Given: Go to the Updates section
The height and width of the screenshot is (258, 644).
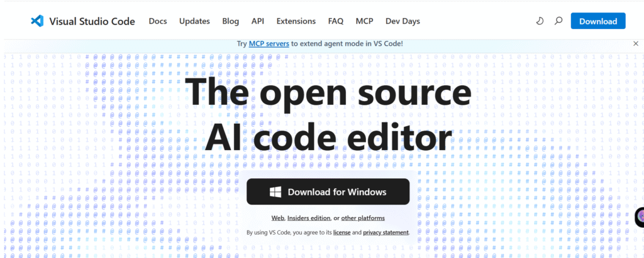Looking at the screenshot, I should (x=194, y=21).
